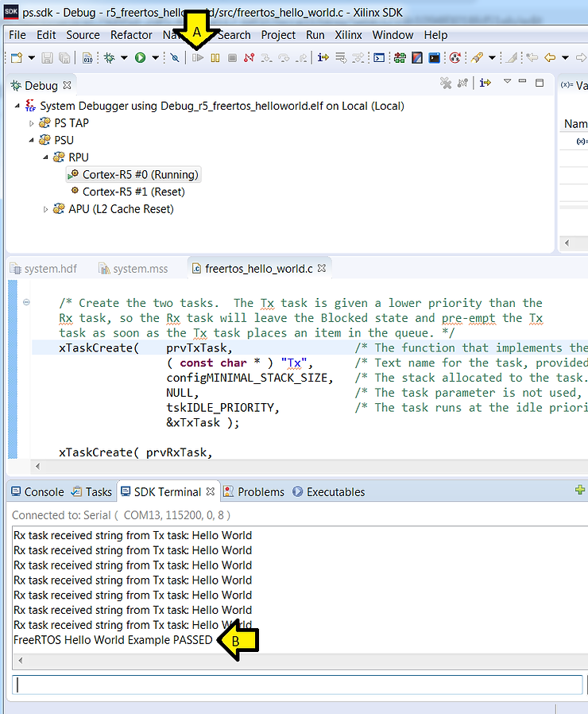The width and height of the screenshot is (588, 714).
Task: Click the Last Edit Location arrow icon
Action: pos(532,58)
